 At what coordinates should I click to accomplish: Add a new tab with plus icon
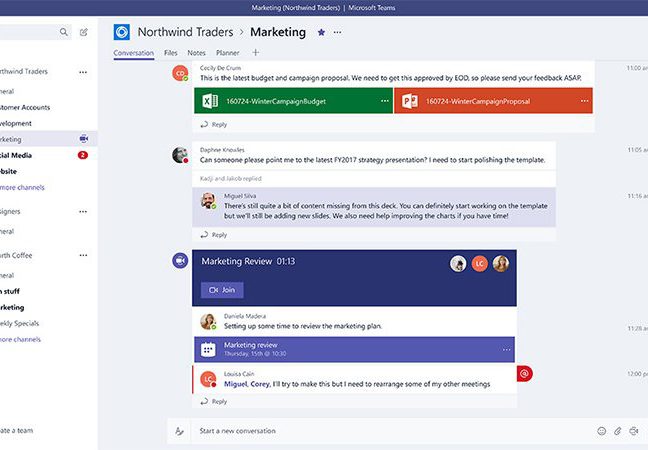[x=255, y=52]
